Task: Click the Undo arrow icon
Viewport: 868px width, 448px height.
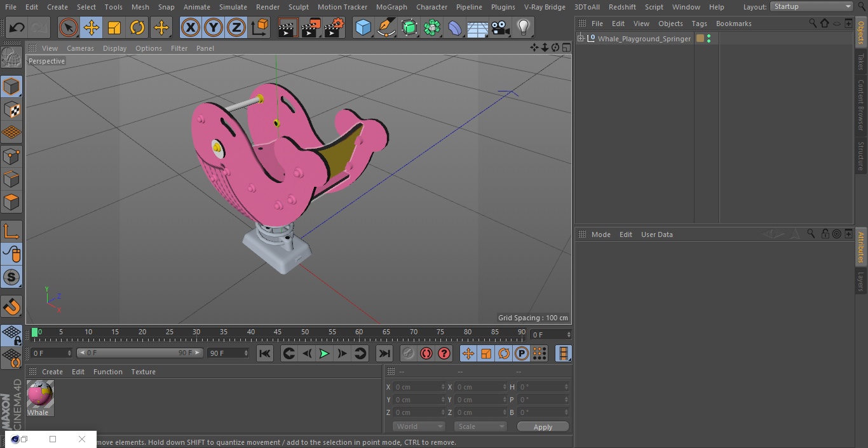Action: 17,28
